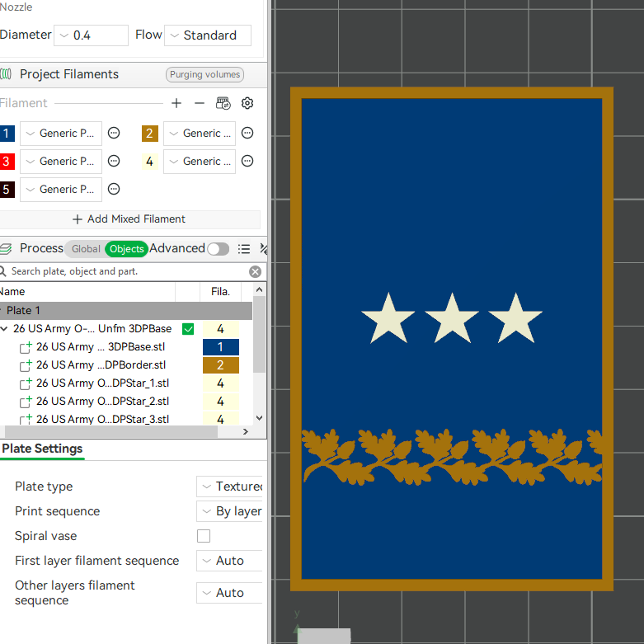This screenshot has width=644, height=644.
Task: Click the compare presets icon beside list
Action: (264, 249)
